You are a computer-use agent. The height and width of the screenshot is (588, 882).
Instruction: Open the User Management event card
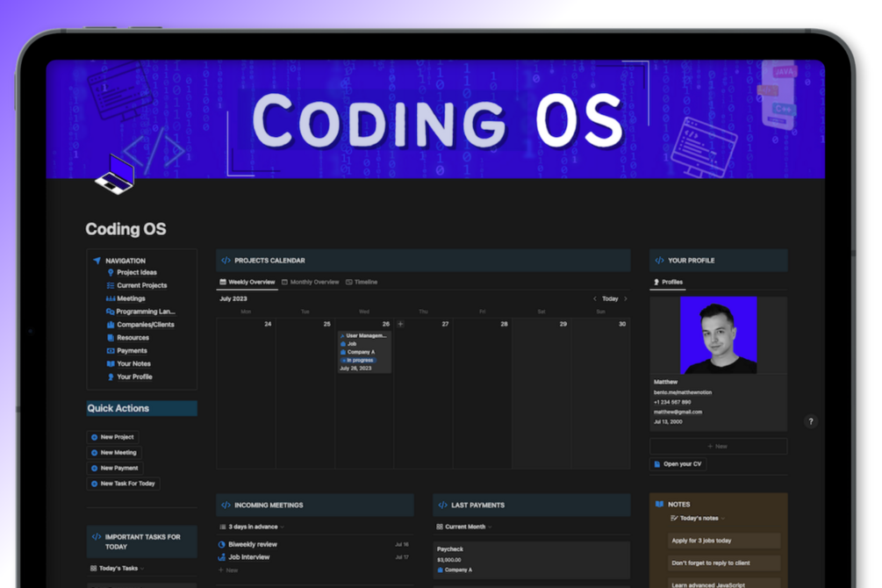click(x=366, y=335)
